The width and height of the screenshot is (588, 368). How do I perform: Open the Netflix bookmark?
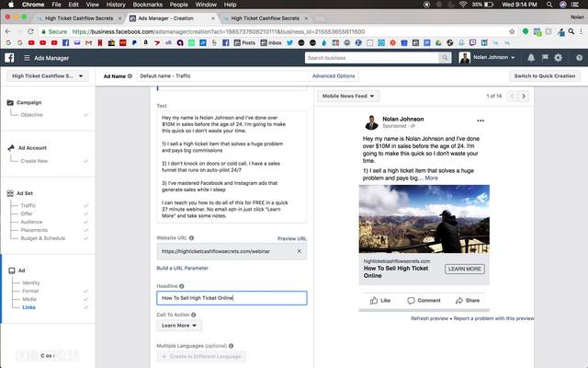100,43
